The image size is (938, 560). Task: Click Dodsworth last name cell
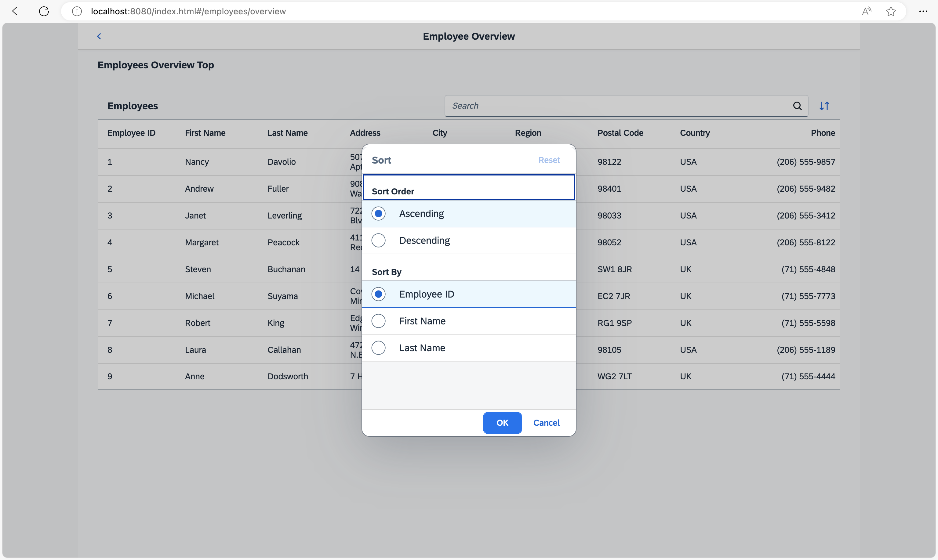coord(288,376)
